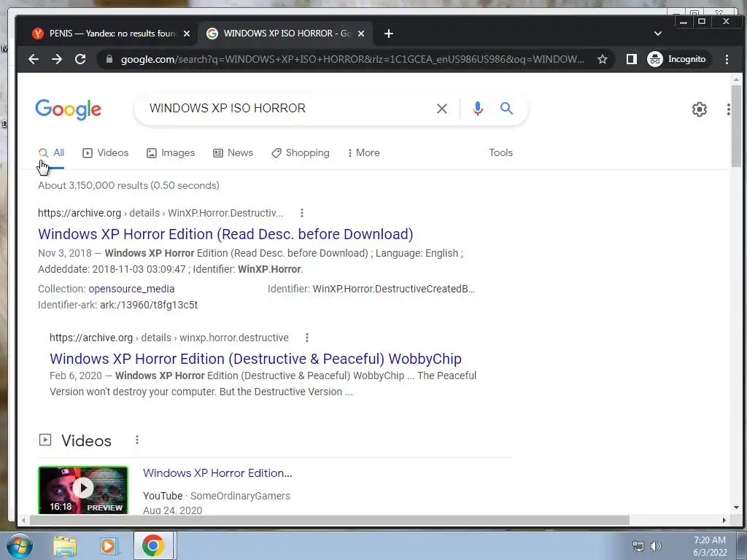Click the horizontal scrollbar thumb
Image resolution: width=747 pixels, height=560 pixels.
click(330, 521)
